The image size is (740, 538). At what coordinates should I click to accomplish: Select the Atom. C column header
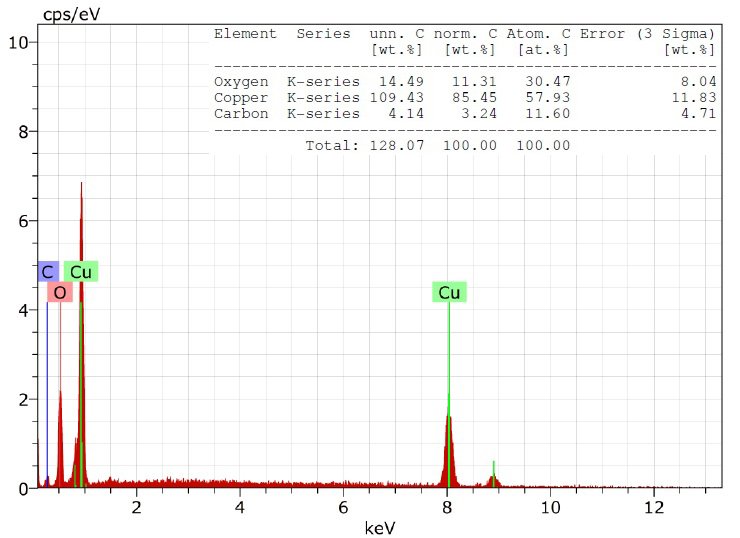(x=537, y=34)
